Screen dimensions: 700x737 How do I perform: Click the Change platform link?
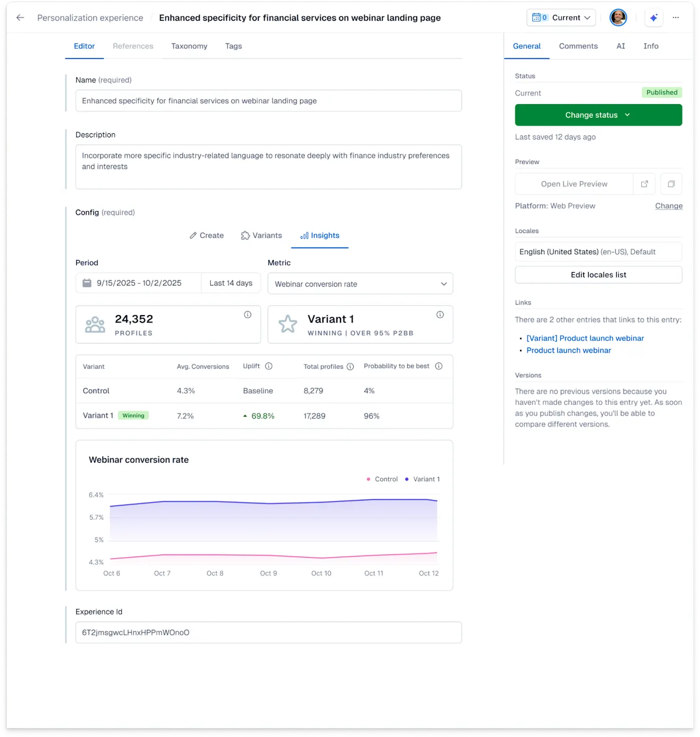(x=669, y=206)
